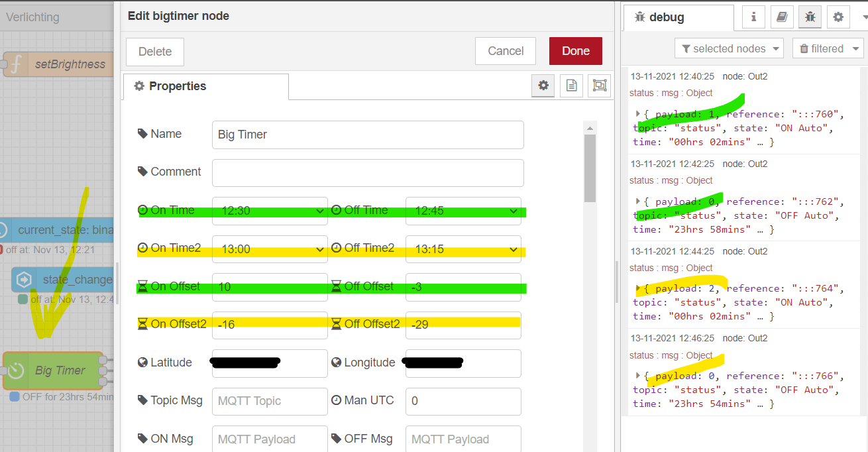Switch to the Properties tab
The image size is (868, 452).
coord(205,86)
